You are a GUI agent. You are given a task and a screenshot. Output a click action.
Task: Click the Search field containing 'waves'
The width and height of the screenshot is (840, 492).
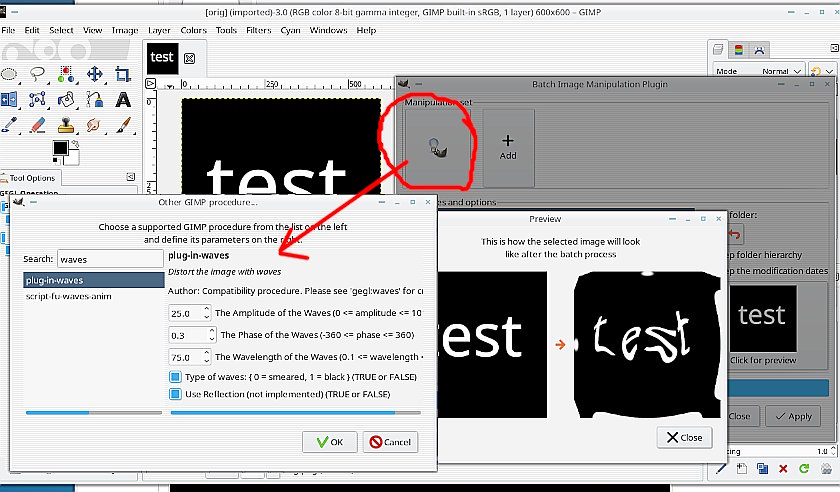[110, 259]
